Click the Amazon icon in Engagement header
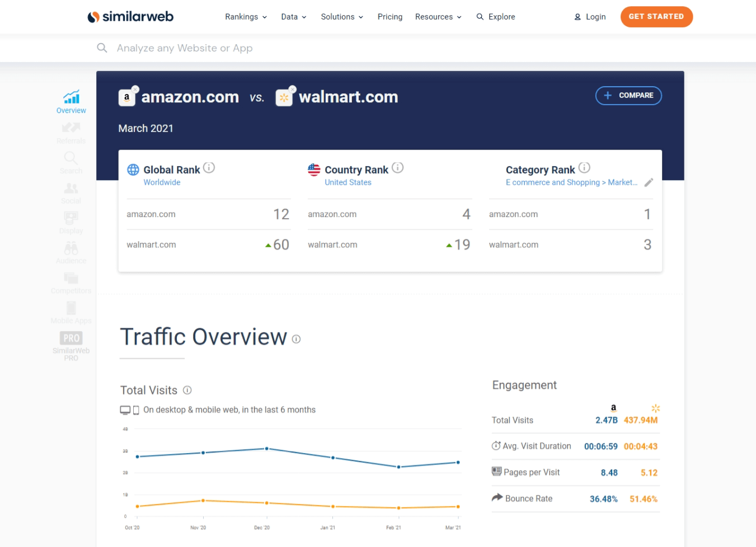The image size is (756, 547). pos(613,408)
